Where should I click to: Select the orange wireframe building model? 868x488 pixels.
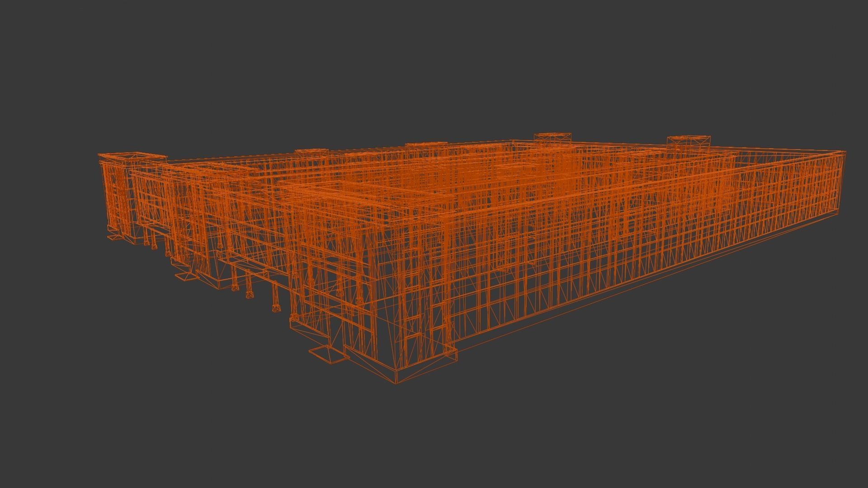(x=472, y=258)
